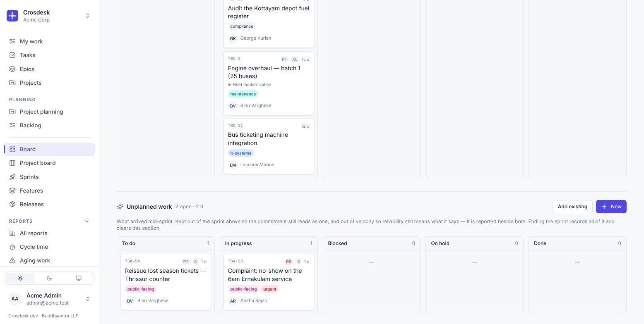This screenshot has height=324, width=644.
Task: Open the Complaint no-show Ernakulam card
Action: click(269, 282)
